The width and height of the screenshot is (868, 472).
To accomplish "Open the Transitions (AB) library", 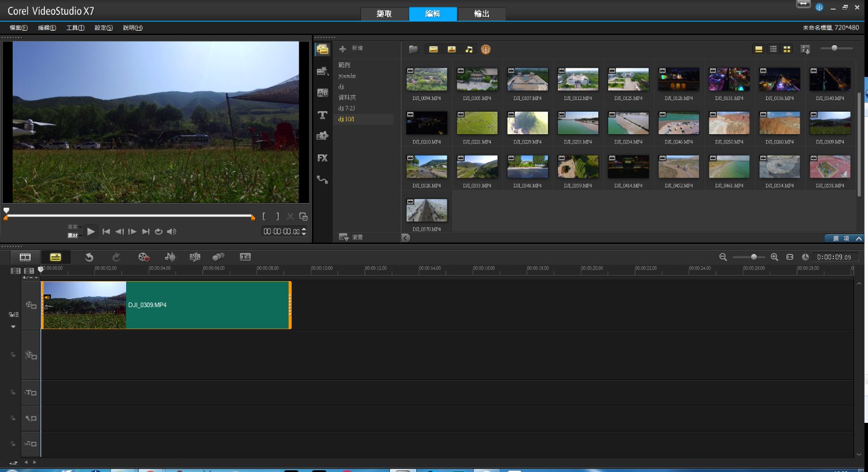I will 322,93.
